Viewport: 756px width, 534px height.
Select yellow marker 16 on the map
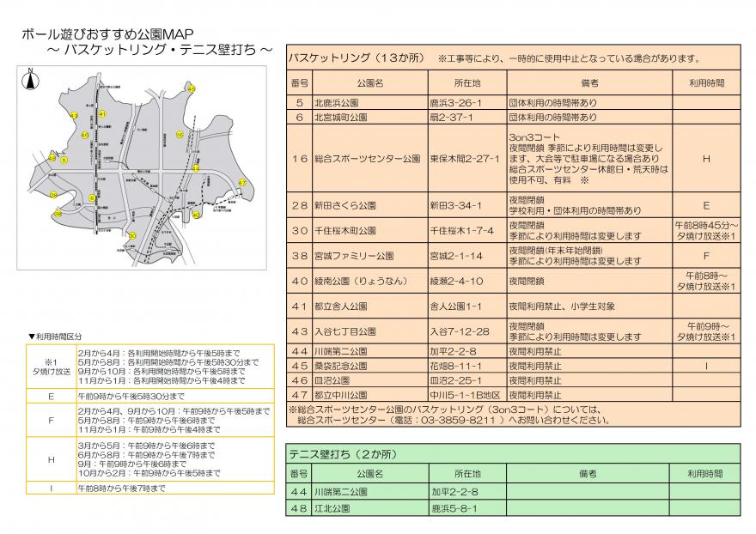point(179,134)
